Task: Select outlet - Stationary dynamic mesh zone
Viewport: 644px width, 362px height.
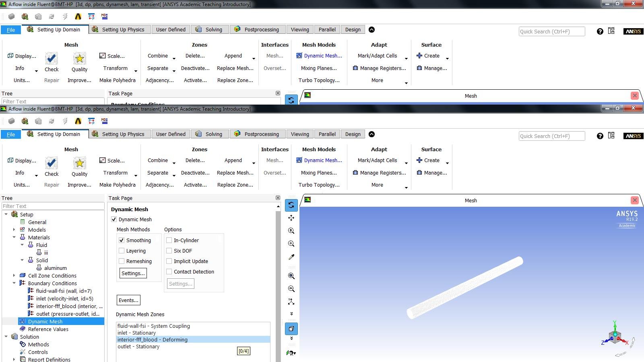Action: (x=193, y=346)
